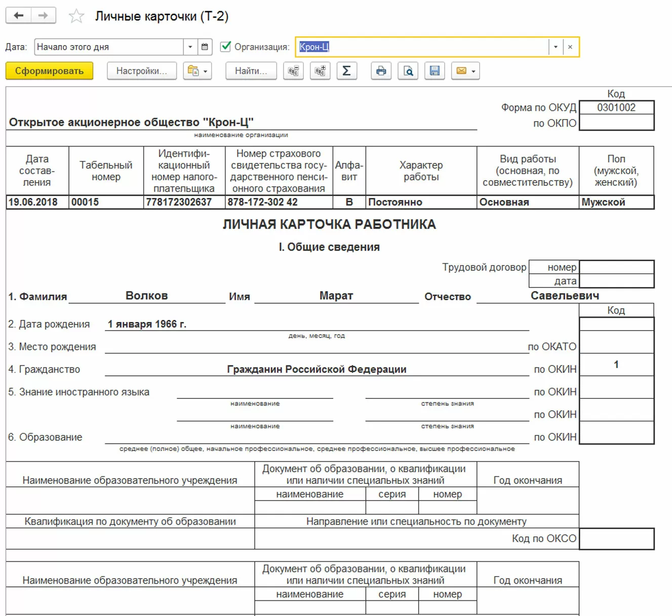Open the calendar date picker
Image resolution: width=672 pixels, height=616 pixels.
pyautogui.click(x=205, y=47)
